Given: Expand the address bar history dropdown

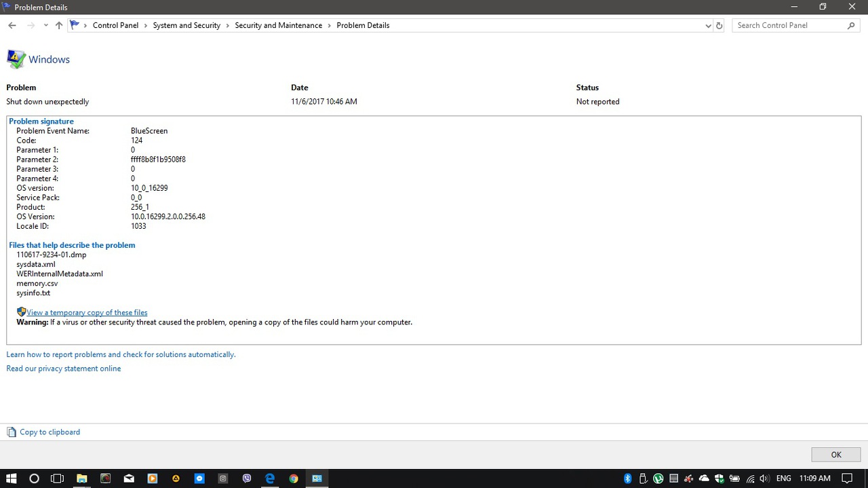Looking at the screenshot, I should pyautogui.click(x=709, y=25).
